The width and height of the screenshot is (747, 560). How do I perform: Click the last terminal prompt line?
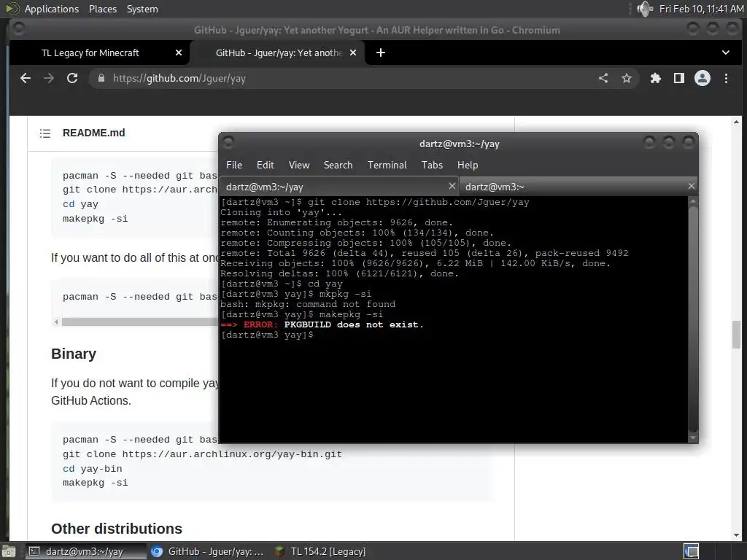(267, 335)
